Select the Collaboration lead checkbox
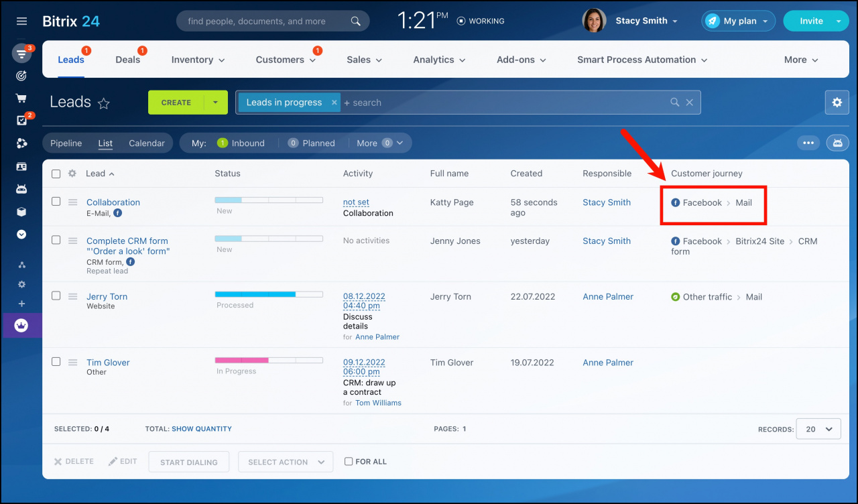The image size is (858, 504). (x=56, y=201)
